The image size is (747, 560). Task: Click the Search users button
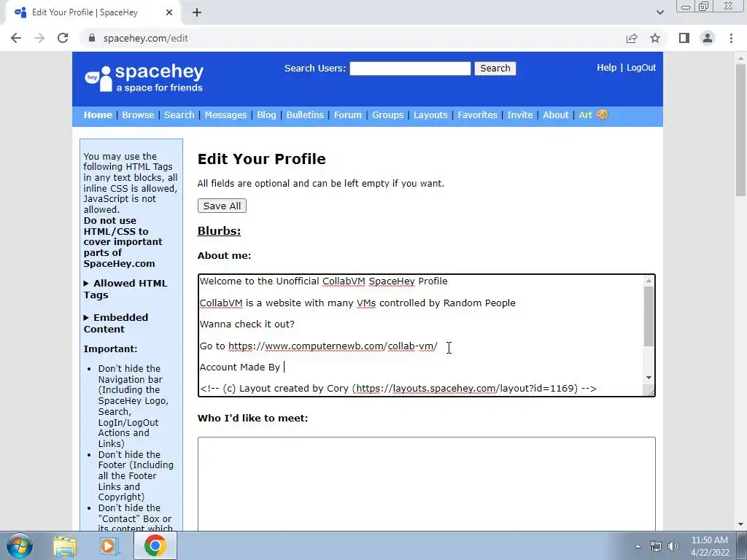495,68
